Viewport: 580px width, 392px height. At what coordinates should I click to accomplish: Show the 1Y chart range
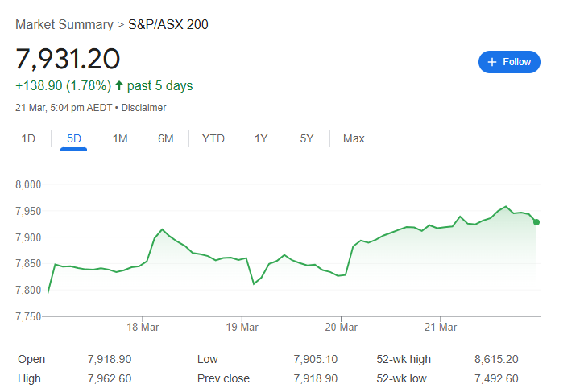click(261, 138)
